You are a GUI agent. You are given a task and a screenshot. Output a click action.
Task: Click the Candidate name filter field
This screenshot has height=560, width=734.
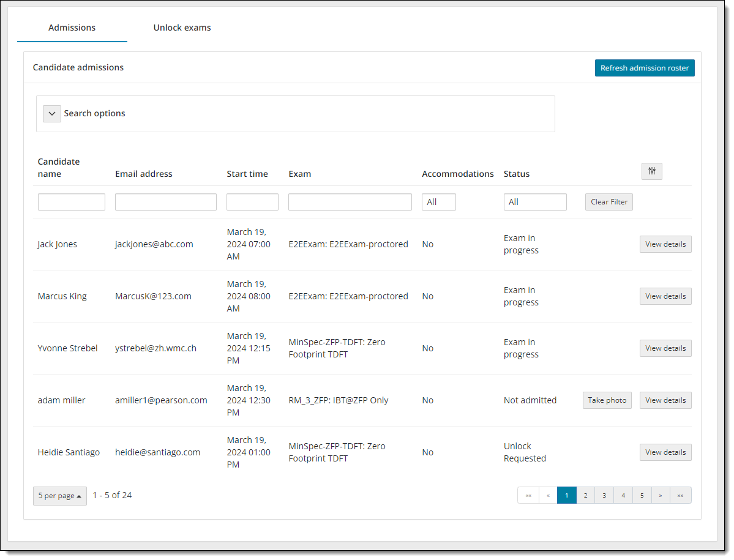pyautogui.click(x=71, y=202)
